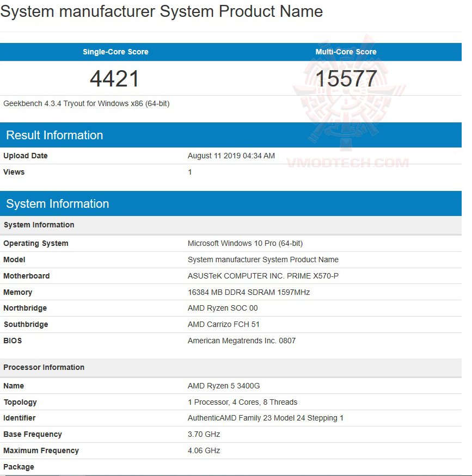Select 1 Processor, 4 Cores, 8 Threads
Image resolution: width=472 pixels, height=476 pixels.
pyautogui.click(x=242, y=403)
